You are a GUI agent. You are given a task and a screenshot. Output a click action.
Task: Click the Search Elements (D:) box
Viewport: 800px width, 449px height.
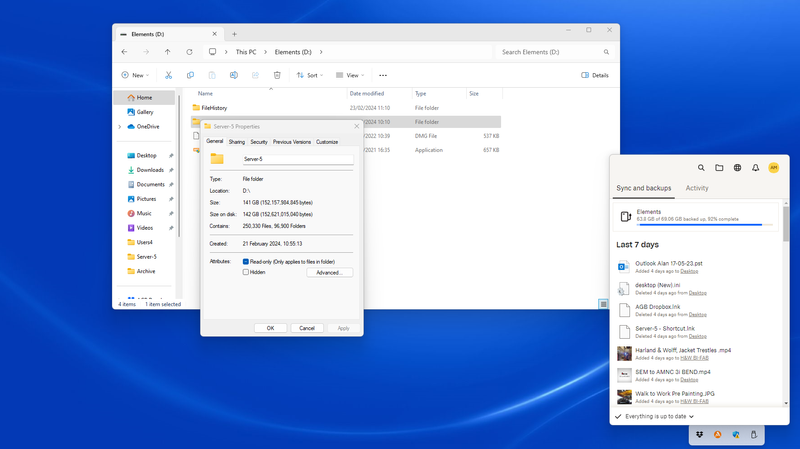pos(554,52)
